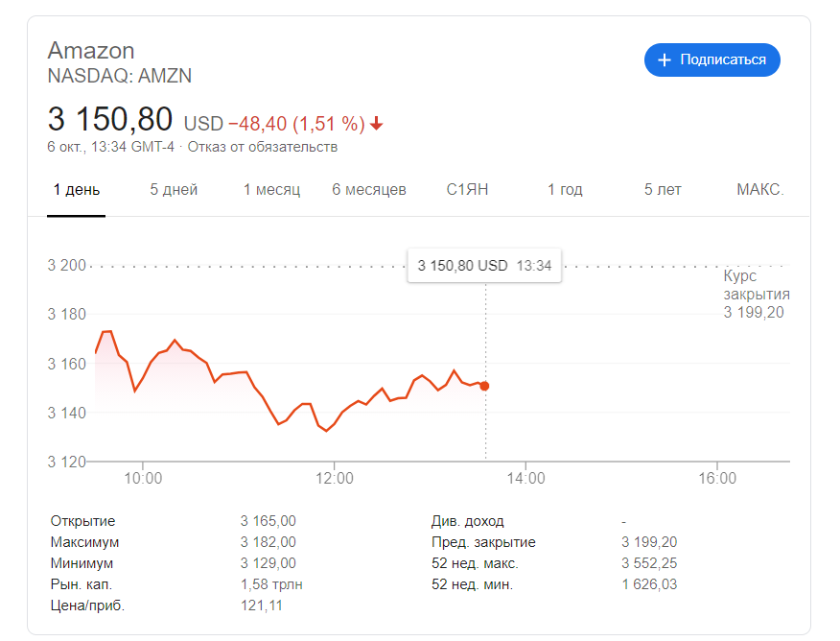The image size is (840, 641).
Task: Select the 1 день tab
Action: (x=76, y=190)
